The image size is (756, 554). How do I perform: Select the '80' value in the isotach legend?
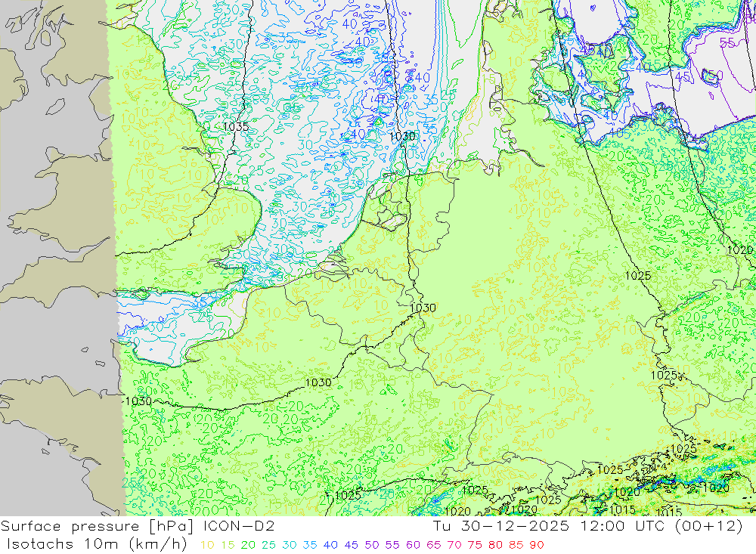pos(496,546)
